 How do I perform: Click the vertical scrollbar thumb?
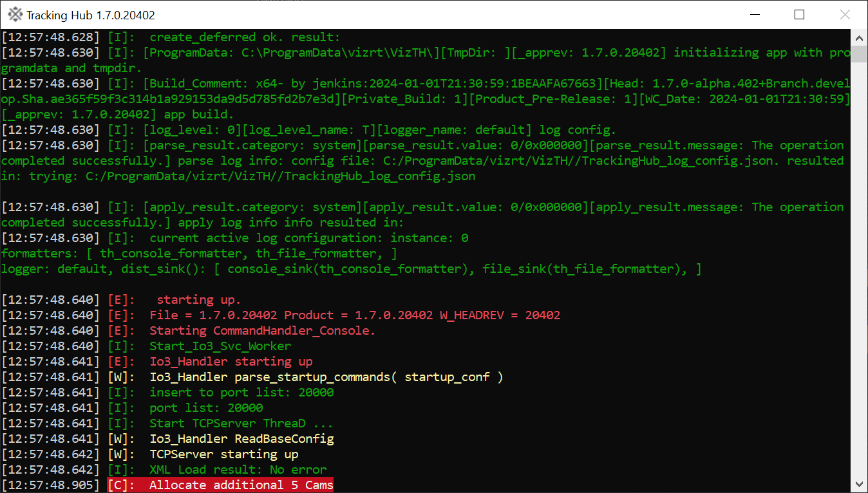click(x=860, y=54)
